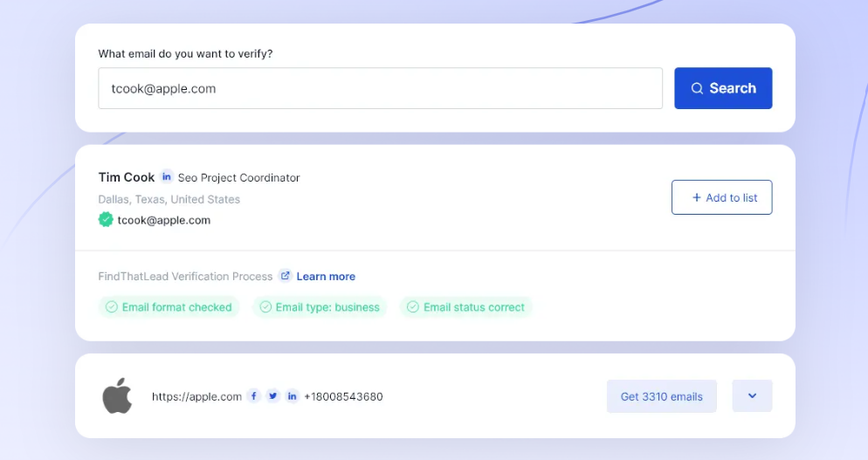Click the Apple company logo
Screen dimensions: 868x460
pyautogui.click(x=117, y=395)
